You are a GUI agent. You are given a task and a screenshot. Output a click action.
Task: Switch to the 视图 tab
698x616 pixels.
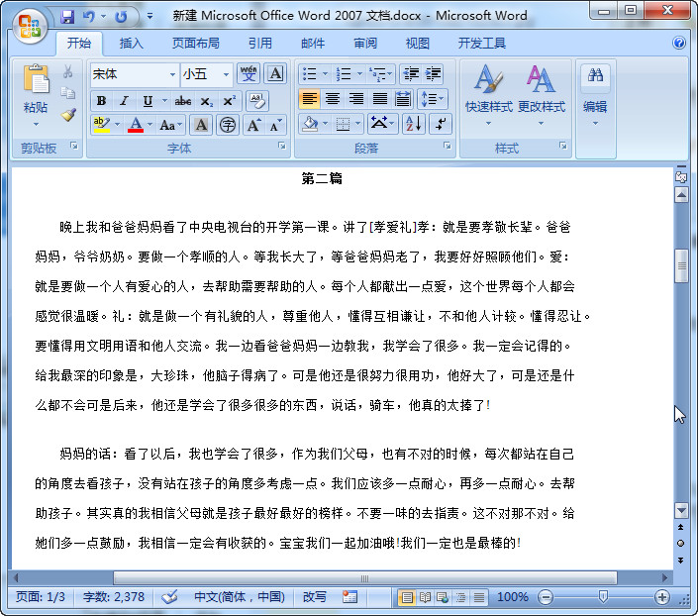click(x=418, y=44)
